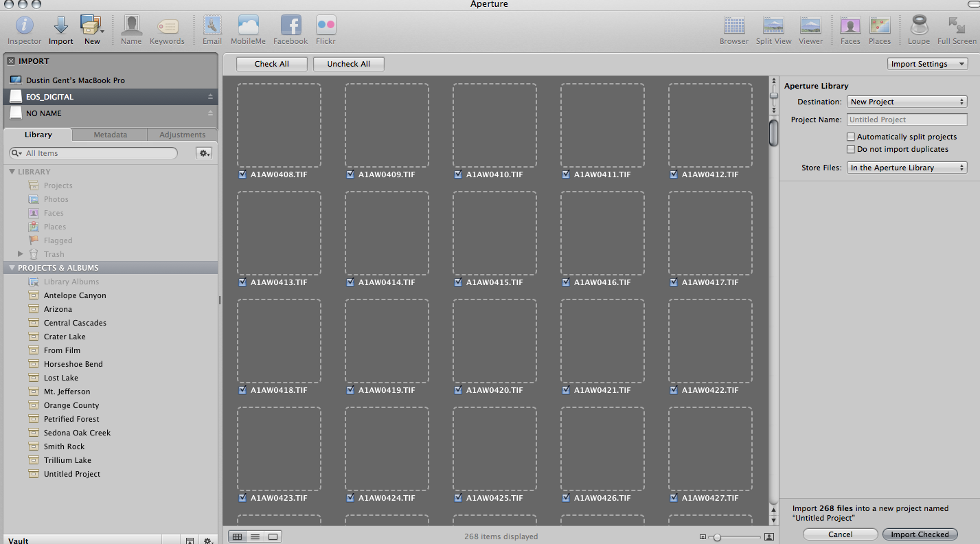The height and width of the screenshot is (544, 980).
Task: Click the Check All button
Action: tap(271, 64)
